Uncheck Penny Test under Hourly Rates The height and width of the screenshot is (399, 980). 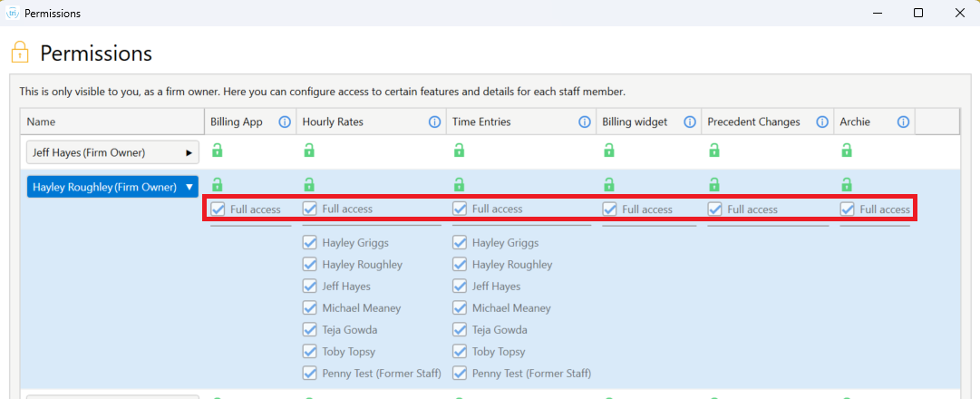tap(309, 374)
